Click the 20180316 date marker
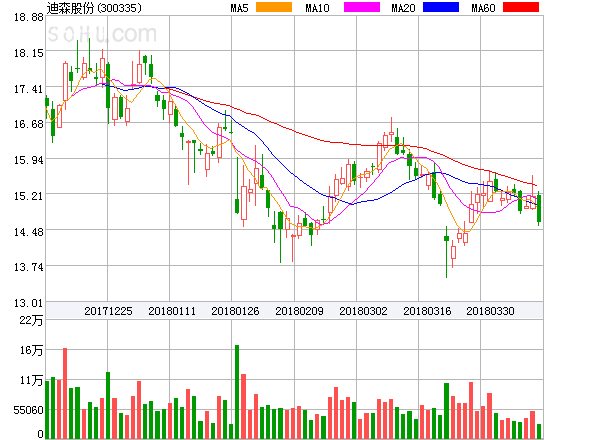 [427, 311]
